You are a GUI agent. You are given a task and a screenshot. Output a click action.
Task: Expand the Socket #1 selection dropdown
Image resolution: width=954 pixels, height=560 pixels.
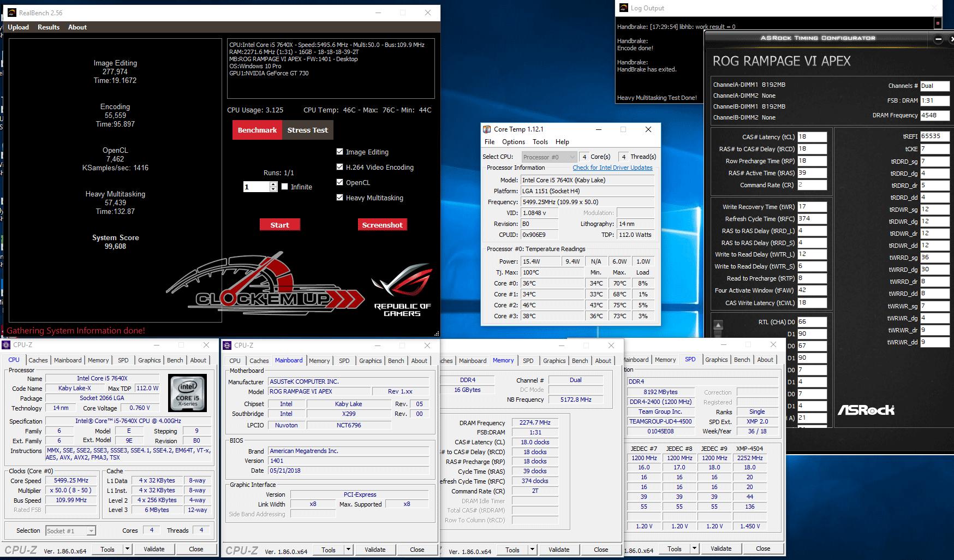91,531
